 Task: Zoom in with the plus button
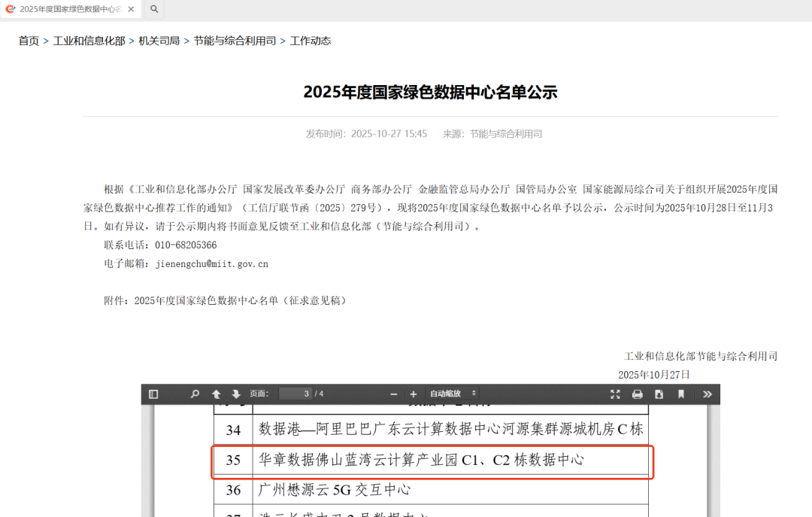click(x=414, y=394)
